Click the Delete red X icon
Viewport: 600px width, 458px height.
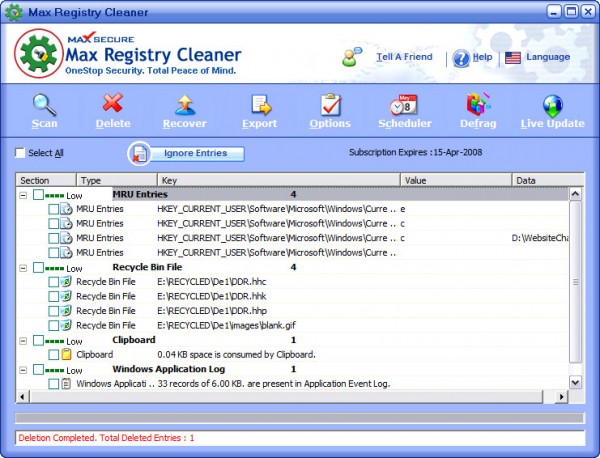pyautogui.click(x=113, y=105)
